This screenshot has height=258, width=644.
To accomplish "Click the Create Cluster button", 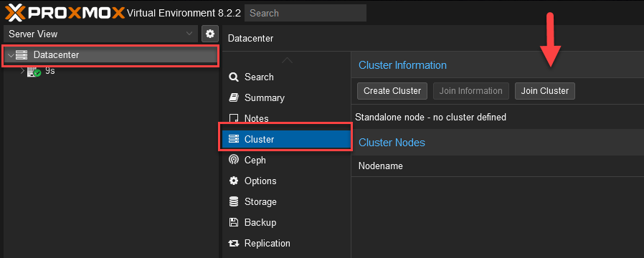I will pyautogui.click(x=392, y=91).
